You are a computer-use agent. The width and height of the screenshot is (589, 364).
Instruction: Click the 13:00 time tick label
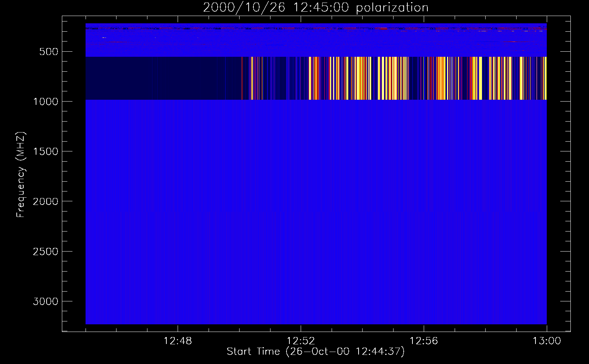547,341
